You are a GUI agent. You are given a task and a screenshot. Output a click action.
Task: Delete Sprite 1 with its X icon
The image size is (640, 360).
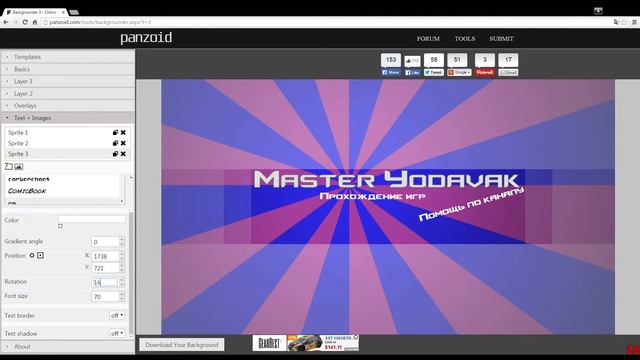(123, 133)
